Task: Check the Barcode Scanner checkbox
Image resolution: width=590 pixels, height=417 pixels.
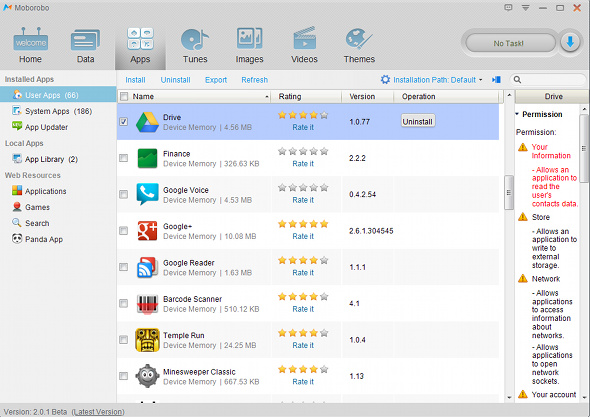Action: point(124,303)
